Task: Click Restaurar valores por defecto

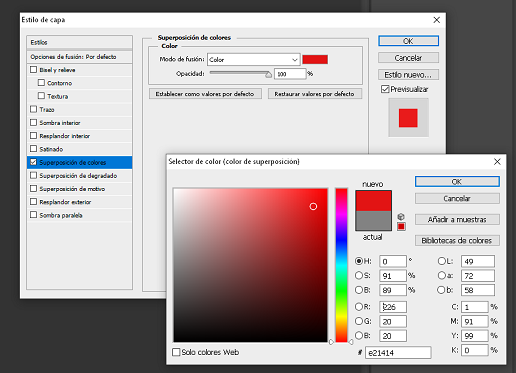Action: (314, 94)
